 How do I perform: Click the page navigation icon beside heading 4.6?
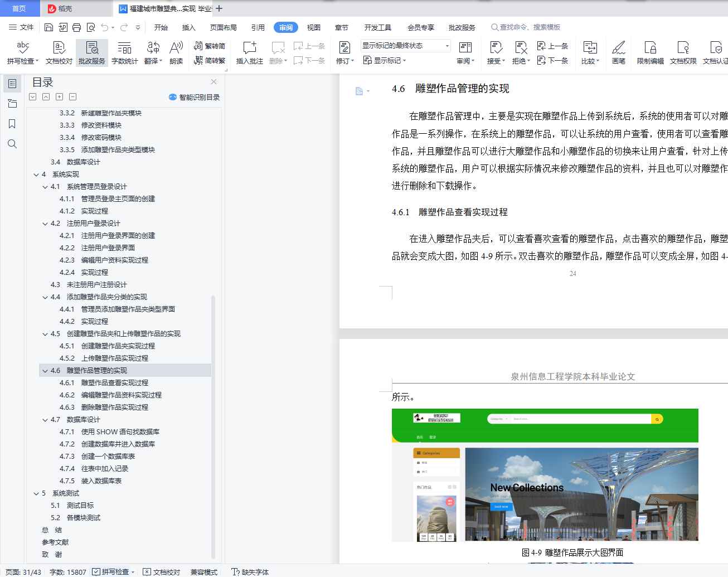pos(360,91)
